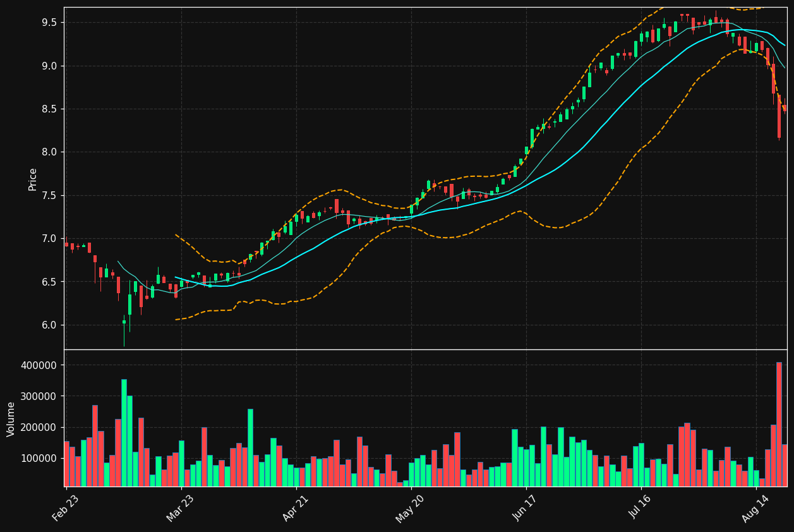Select the Apr 21 date label
This screenshot has height=532, width=794.
[x=296, y=508]
